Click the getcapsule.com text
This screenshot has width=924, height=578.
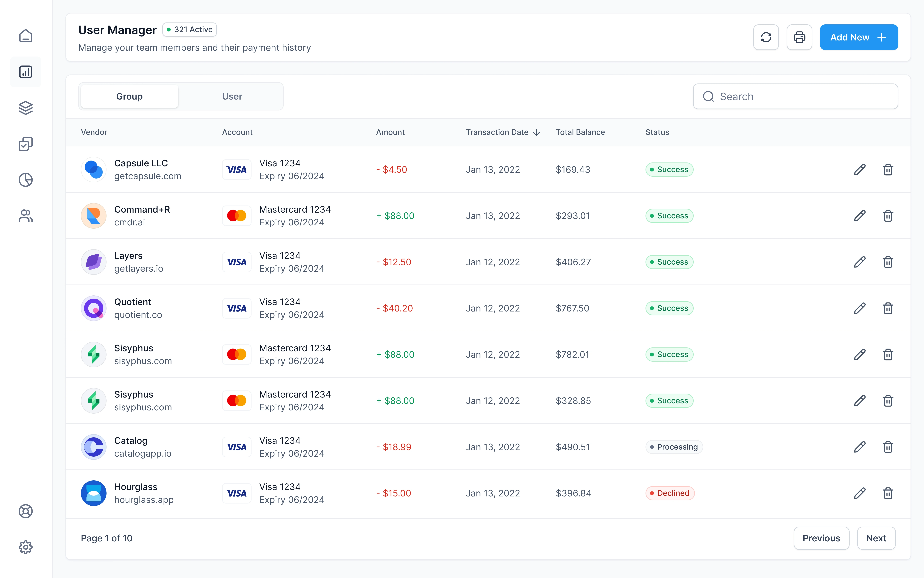click(x=148, y=176)
